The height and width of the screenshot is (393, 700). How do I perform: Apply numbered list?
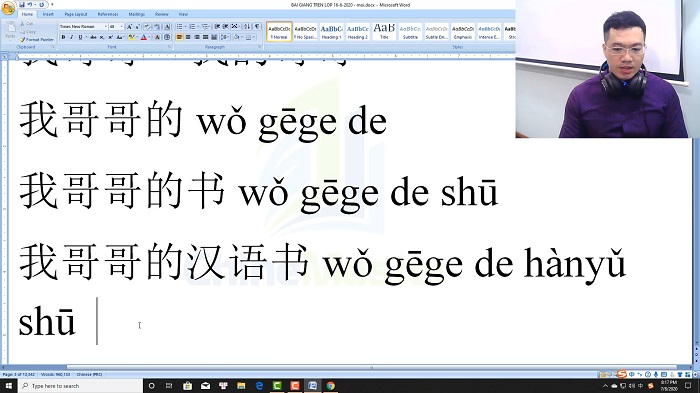192,26
